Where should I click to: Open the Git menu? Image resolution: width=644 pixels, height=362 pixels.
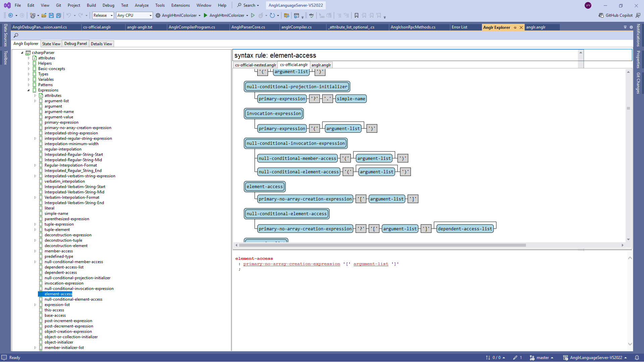click(x=58, y=5)
